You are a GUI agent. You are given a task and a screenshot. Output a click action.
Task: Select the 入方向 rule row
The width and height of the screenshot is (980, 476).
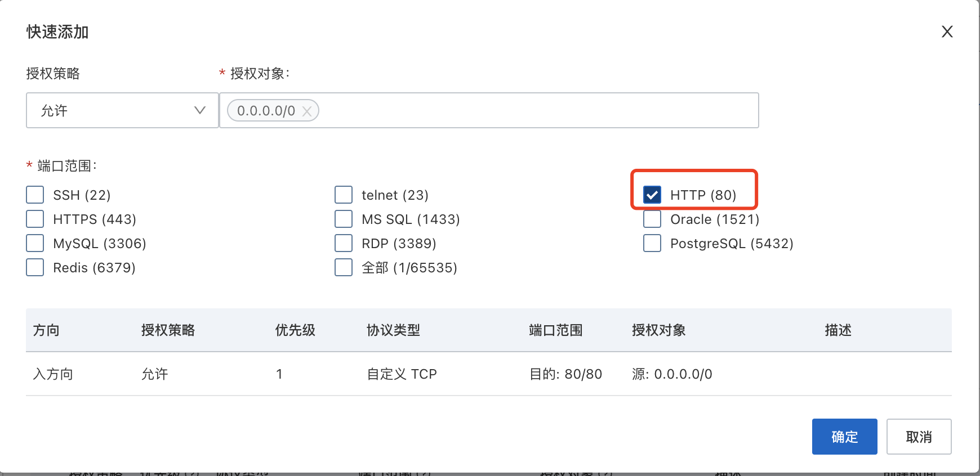[x=53, y=374]
